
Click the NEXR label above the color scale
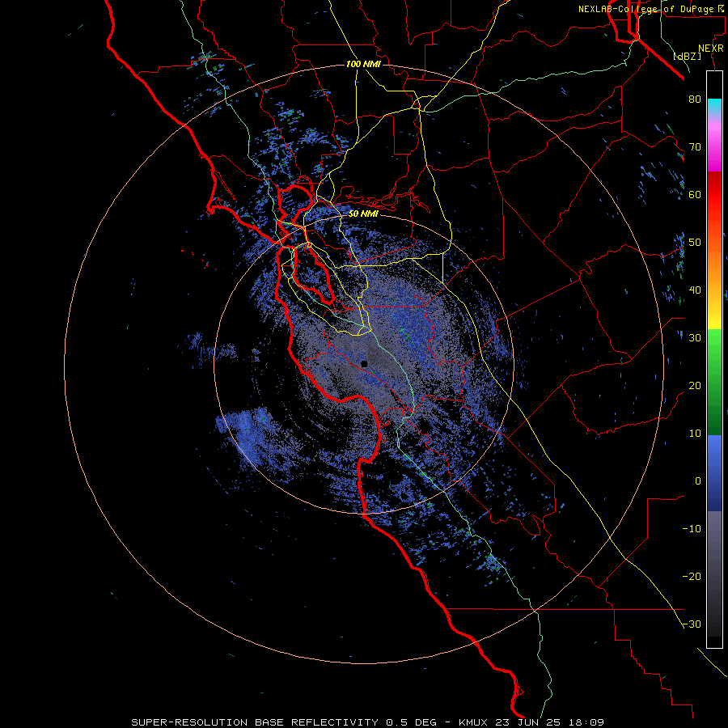711,49
